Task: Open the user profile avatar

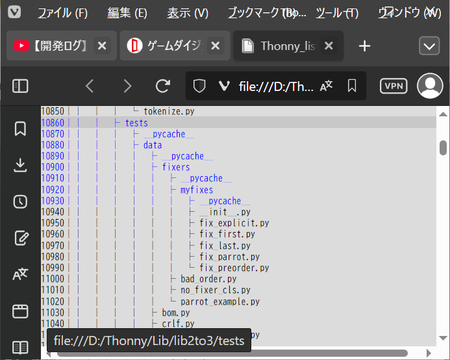Action: 430,86
